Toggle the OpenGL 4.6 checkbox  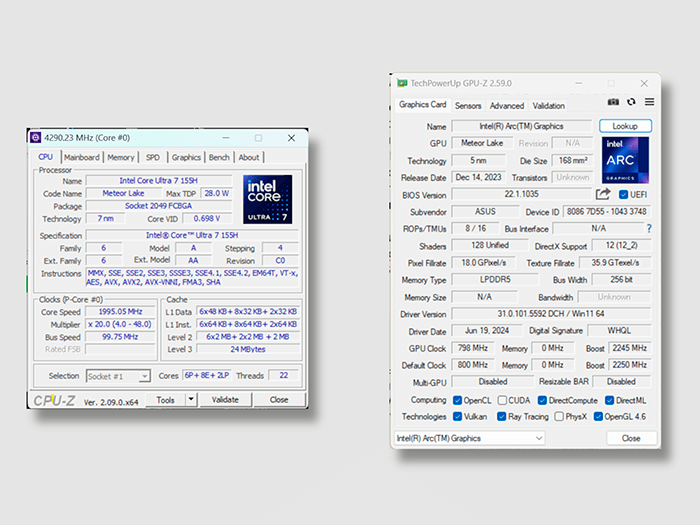(598, 417)
